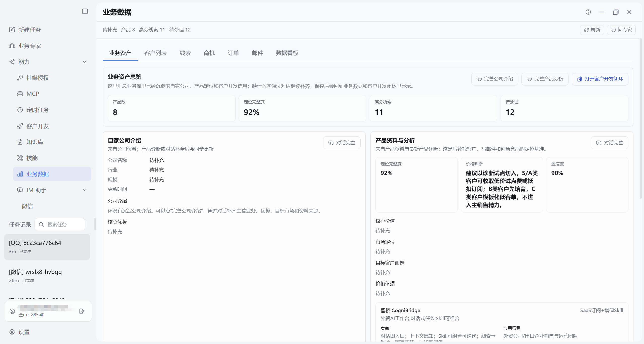Open the 邮件 tab
644x344 pixels.
(257, 53)
